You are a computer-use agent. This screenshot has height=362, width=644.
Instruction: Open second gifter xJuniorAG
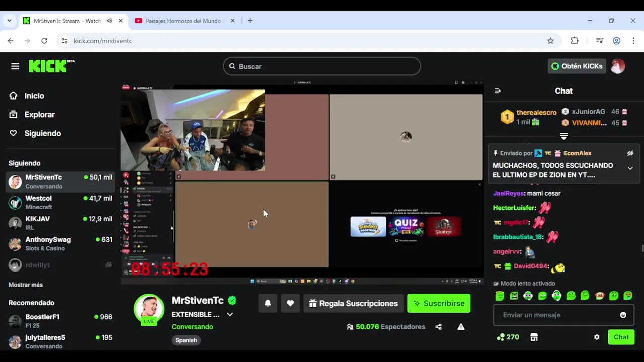pos(588,112)
